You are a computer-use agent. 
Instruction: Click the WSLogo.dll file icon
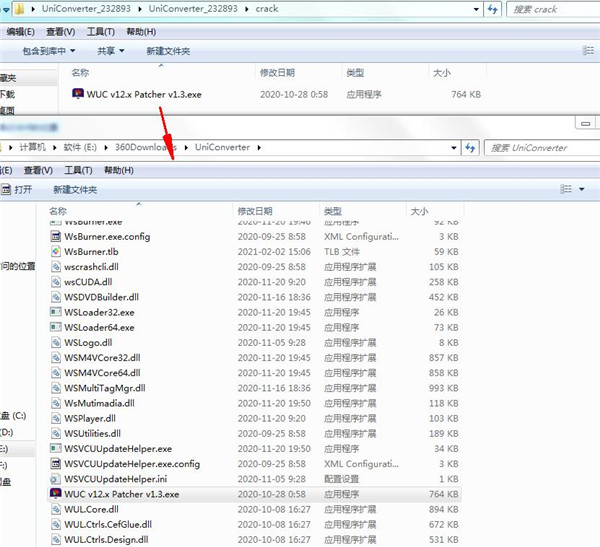[56, 343]
